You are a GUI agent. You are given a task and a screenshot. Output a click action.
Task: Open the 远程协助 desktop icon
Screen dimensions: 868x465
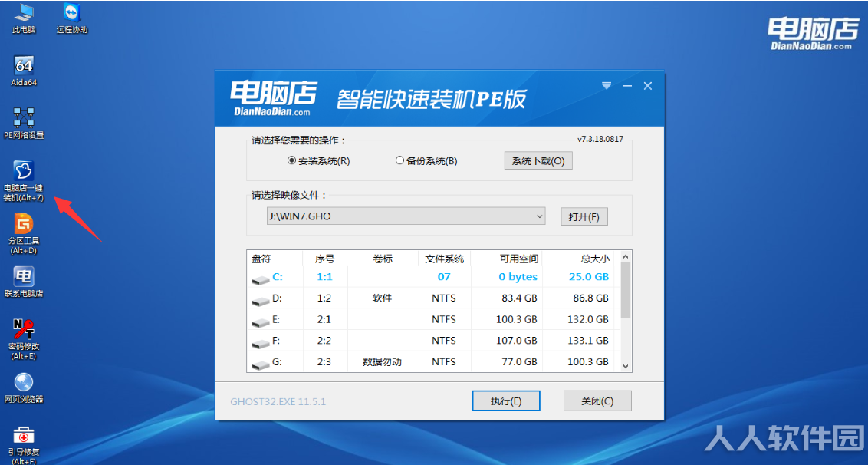[x=72, y=18]
